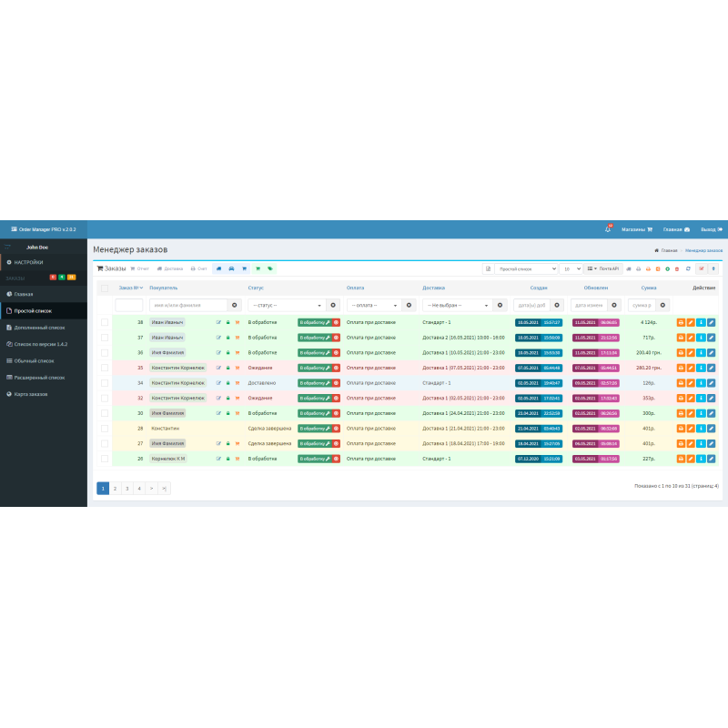Check the box for order 30
This screenshot has height=728, width=728.
coord(105,413)
